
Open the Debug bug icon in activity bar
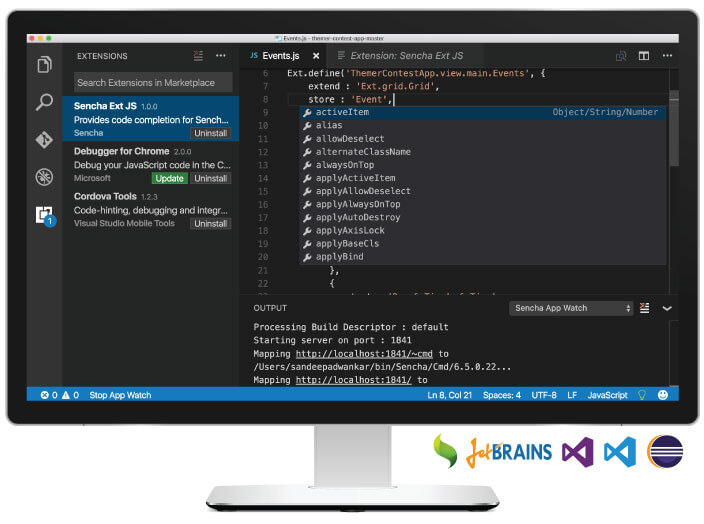pos(44,177)
